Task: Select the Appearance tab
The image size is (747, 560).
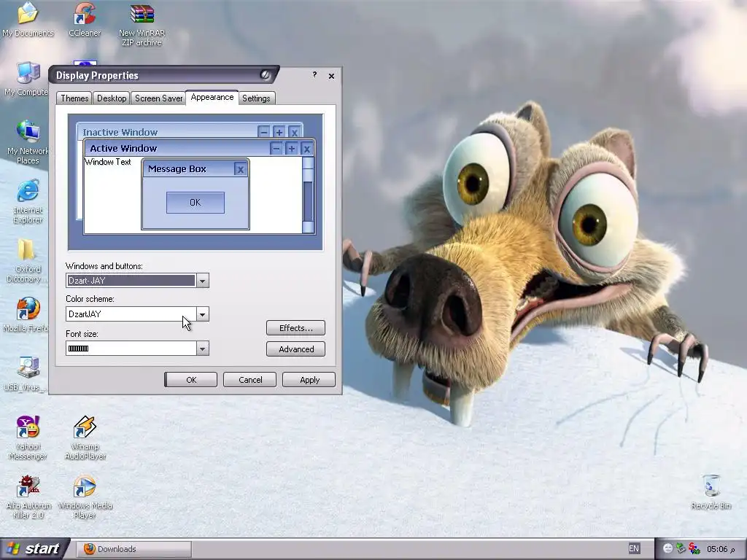Action: point(212,97)
